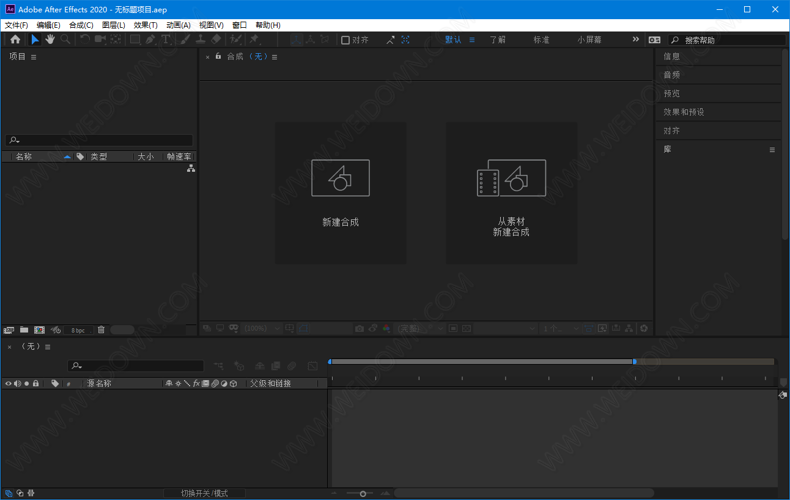Click the work area end blue handle
The height and width of the screenshot is (500, 790).
[634, 361]
